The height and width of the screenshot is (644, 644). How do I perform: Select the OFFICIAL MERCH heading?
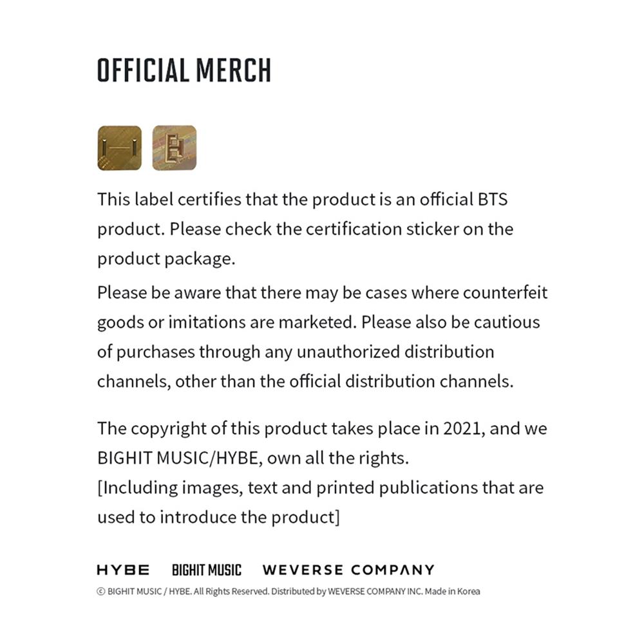pos(184,70)
